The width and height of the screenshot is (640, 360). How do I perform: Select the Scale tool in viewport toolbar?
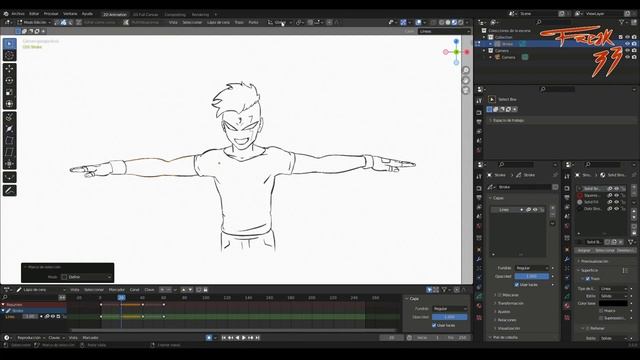pyautogui.click(x=9, y=92)
